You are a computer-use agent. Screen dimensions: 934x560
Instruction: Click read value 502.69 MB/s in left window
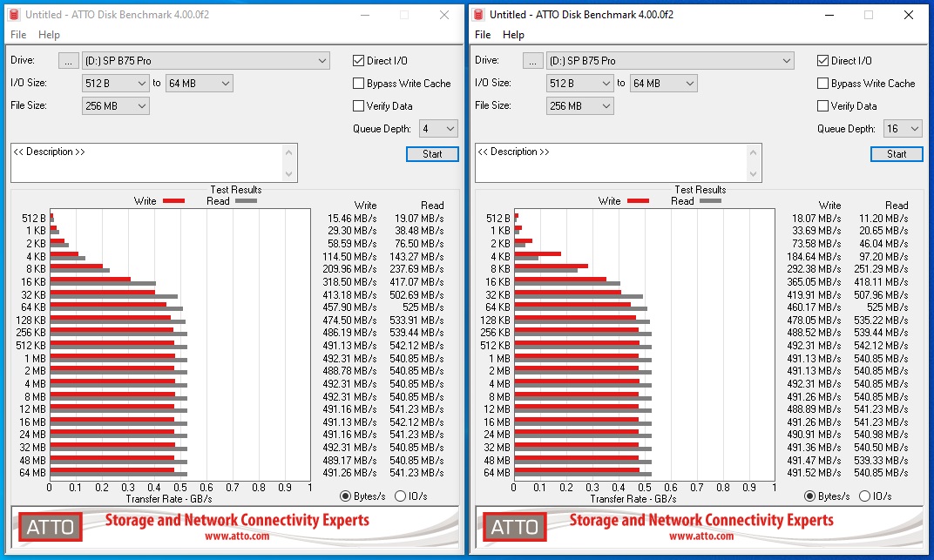pos(417,294)
